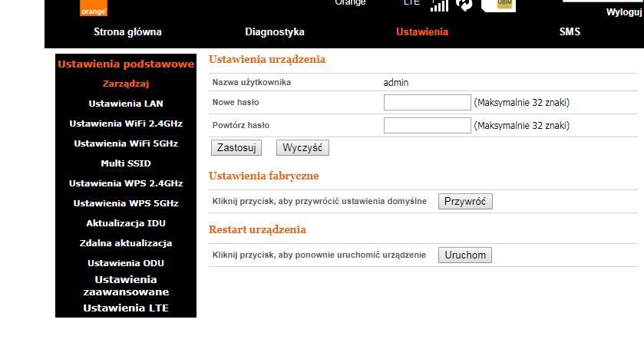The image size is (644, 359).
Task: Restart device with Uruchom button
Action: click(x=465, y=255)
